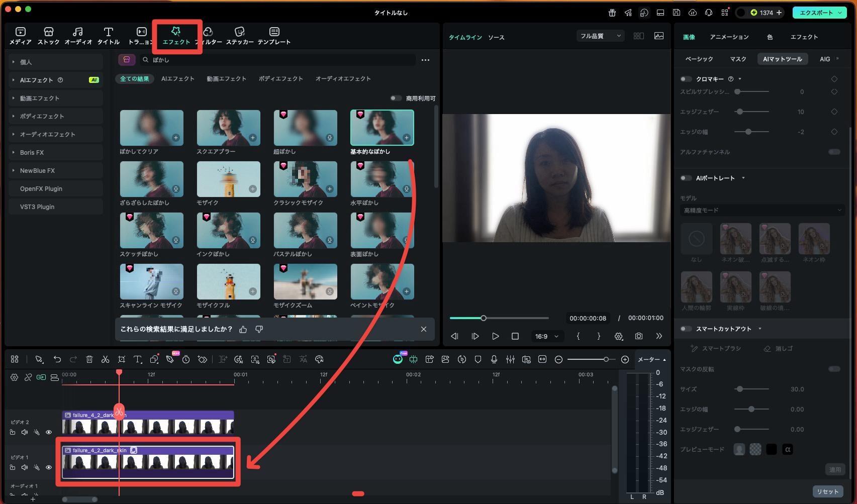Click the preview playback progress slider

(x=499, y=318)
